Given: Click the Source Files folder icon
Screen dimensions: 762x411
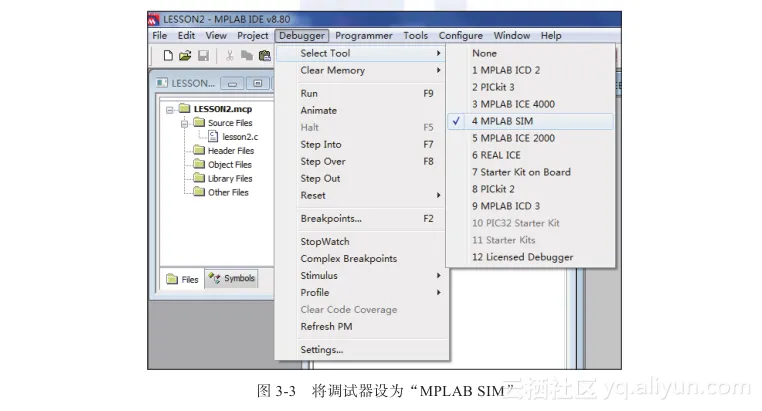Looking at the screenshot, I should point(199,122).
